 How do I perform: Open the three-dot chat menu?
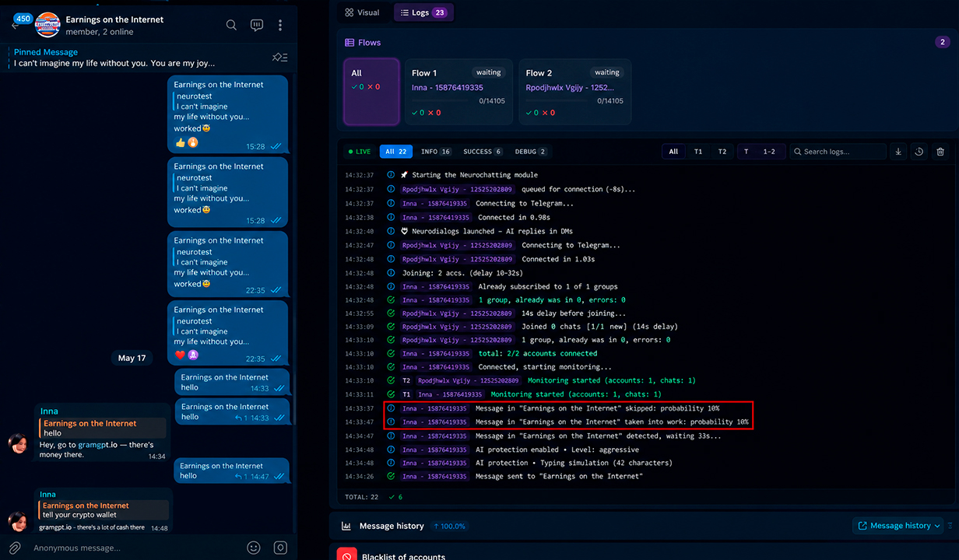click(280, 25)
